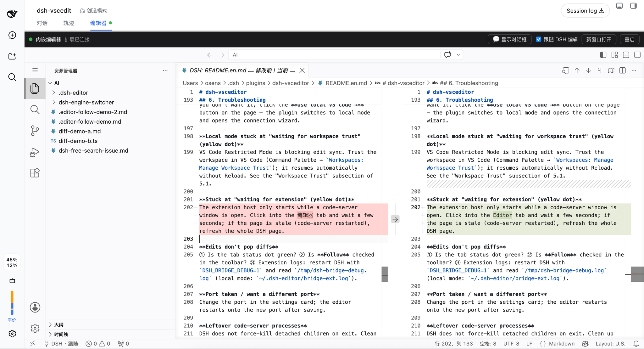The image size is (644, 349).
Task: Click 显示对话框 button
Action: click(x=509, y=39)
